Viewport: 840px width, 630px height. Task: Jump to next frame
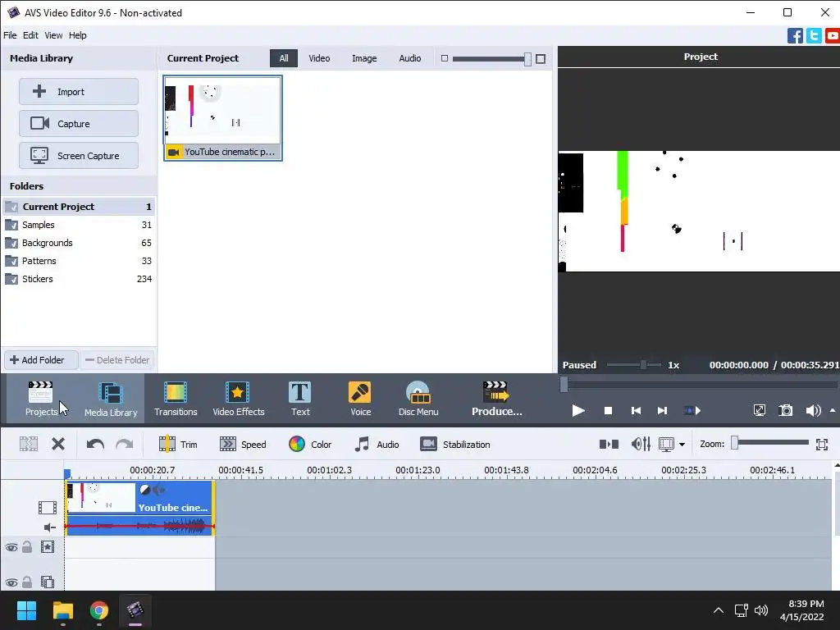[662, 411]
